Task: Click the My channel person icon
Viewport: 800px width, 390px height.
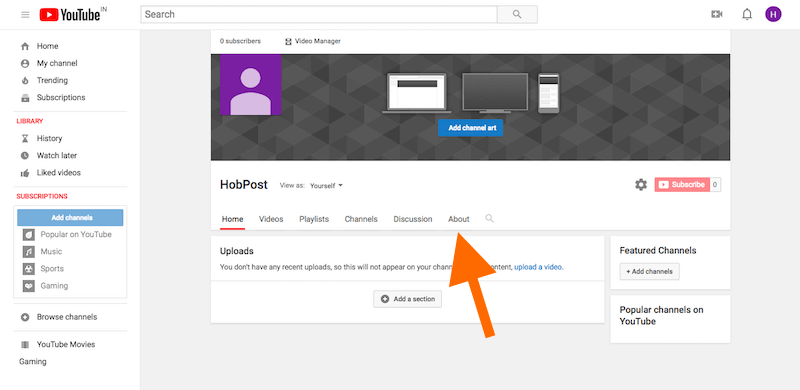Action: point(24,63)
